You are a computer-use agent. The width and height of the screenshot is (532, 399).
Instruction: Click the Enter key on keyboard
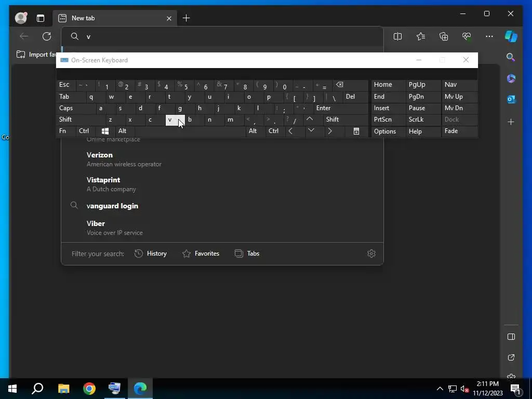[x=341, y=108]
